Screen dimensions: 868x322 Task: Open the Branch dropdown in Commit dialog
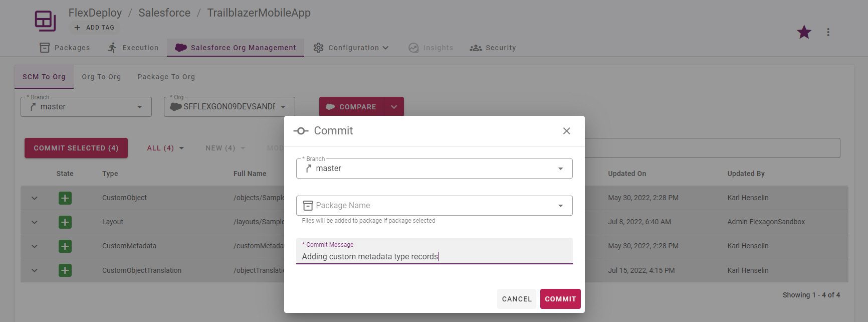(434, 169)
